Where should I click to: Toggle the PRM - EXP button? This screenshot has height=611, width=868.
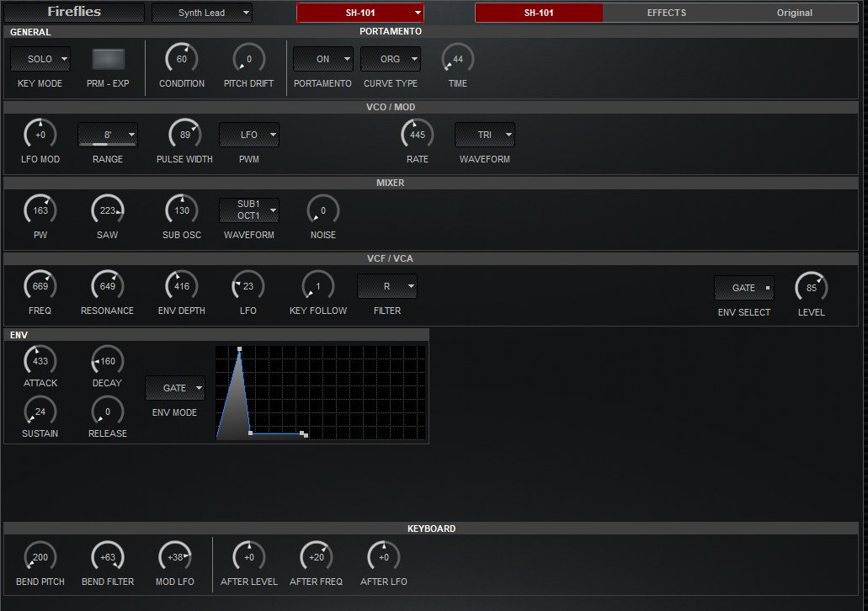pos(108,59)
